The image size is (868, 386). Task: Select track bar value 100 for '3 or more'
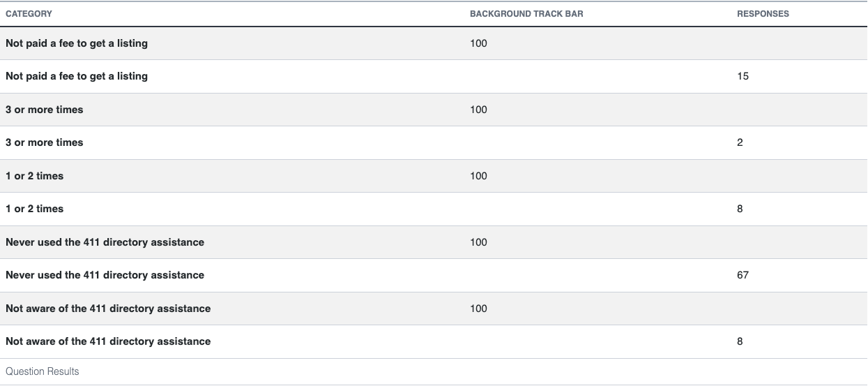coord(478,110)
